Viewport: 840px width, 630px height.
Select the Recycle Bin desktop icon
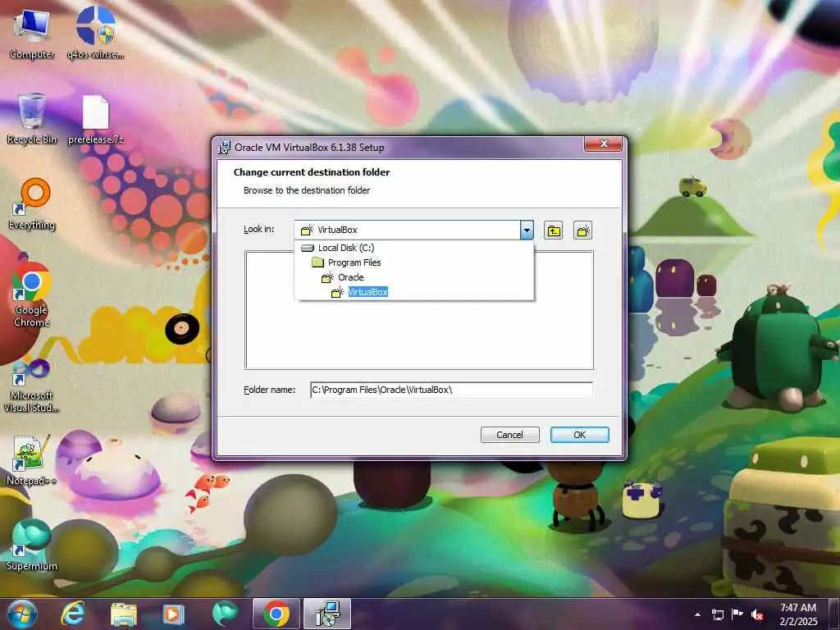pos(32,118)
